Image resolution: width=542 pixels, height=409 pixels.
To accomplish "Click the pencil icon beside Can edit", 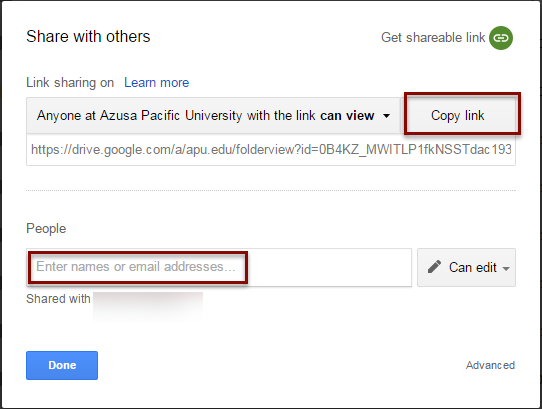I will coord(434,267).
